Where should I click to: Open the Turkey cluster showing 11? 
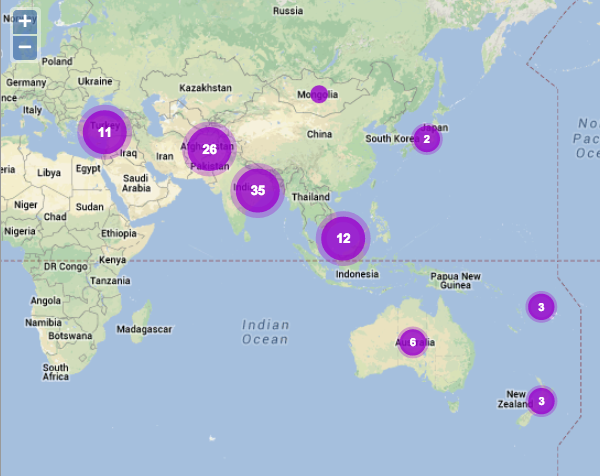[104, 132]
